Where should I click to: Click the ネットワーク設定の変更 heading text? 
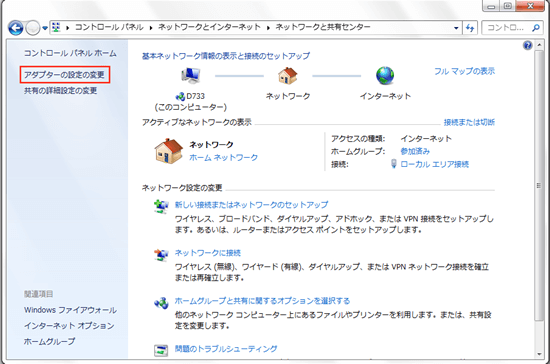click(x=182, y=188)
